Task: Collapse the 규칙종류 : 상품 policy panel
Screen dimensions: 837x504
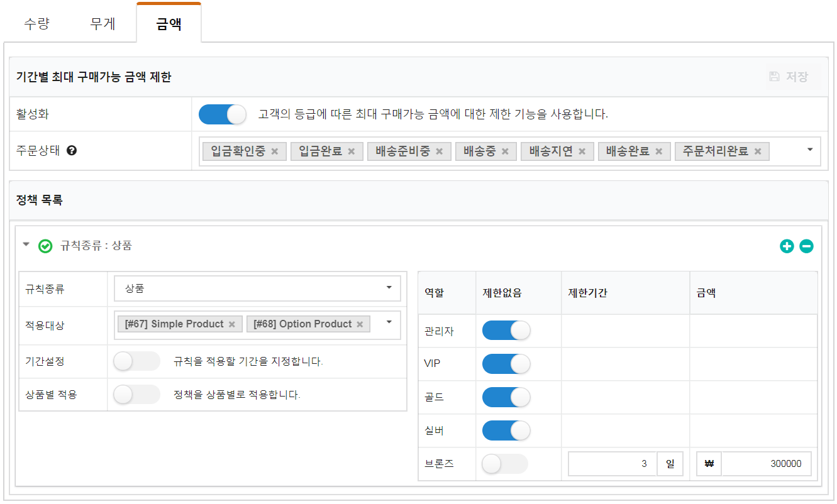Action: [x=26, y=245]
